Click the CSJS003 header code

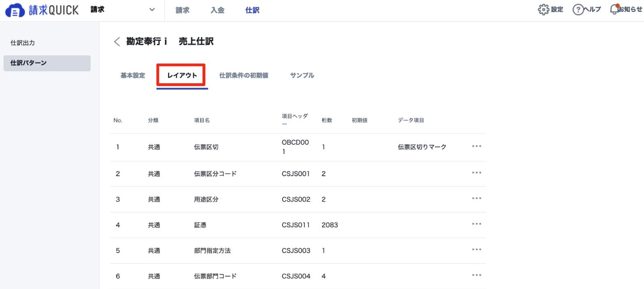(x=296, y=250)
